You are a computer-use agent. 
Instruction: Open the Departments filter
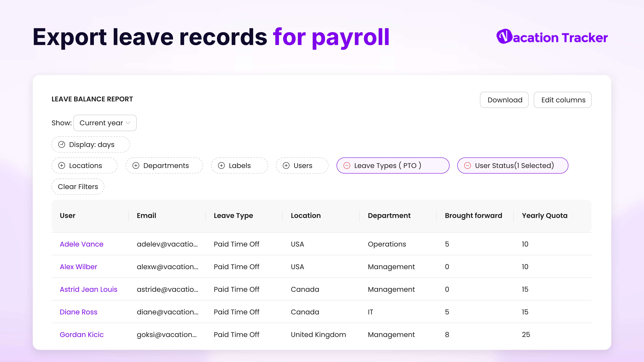coord(164,166)
